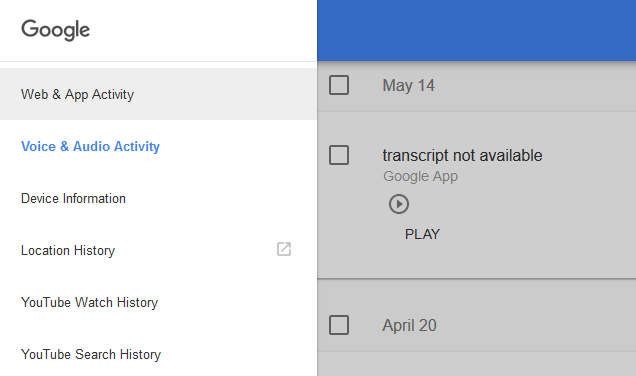
Task: Click the April 20 date heading
Action: (x=409, y=325)
